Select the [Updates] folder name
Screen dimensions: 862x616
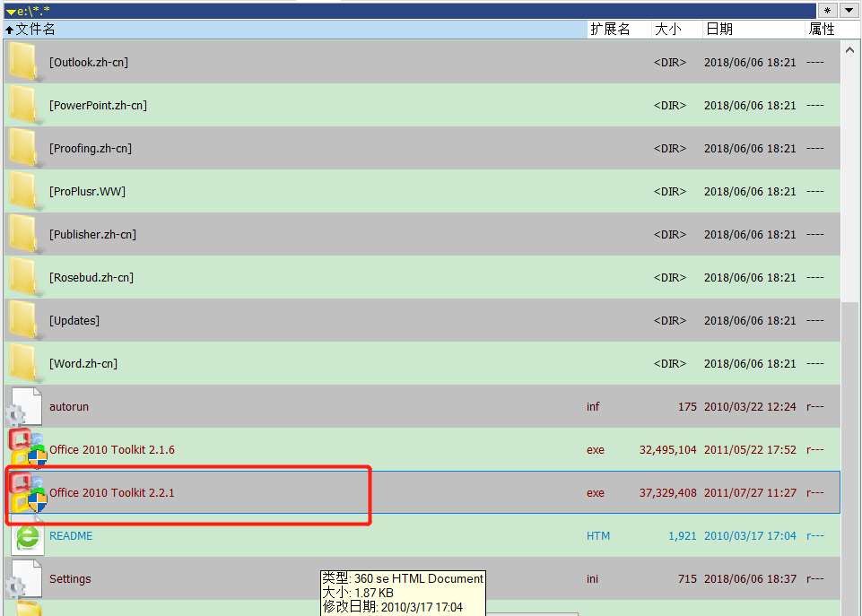click(x=74, y=320)
